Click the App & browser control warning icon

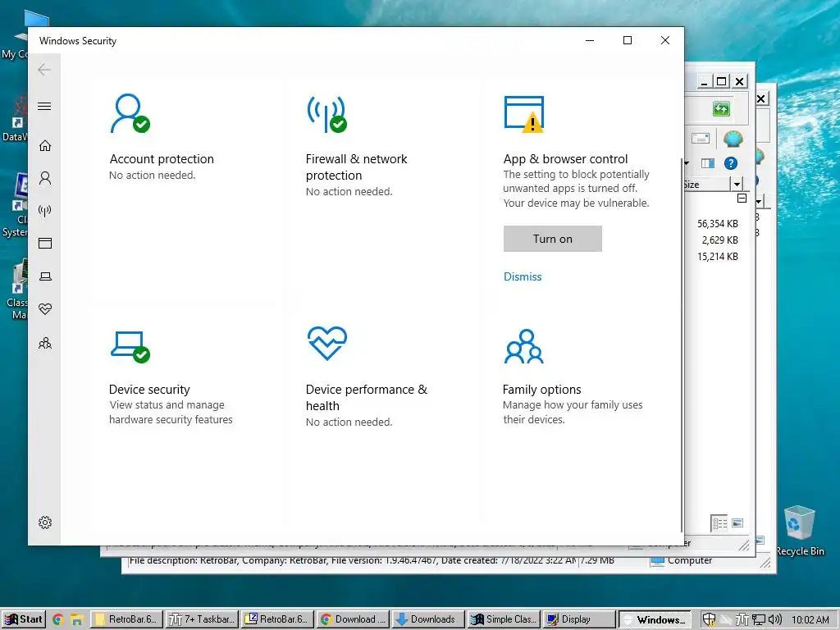coord(524,113)
